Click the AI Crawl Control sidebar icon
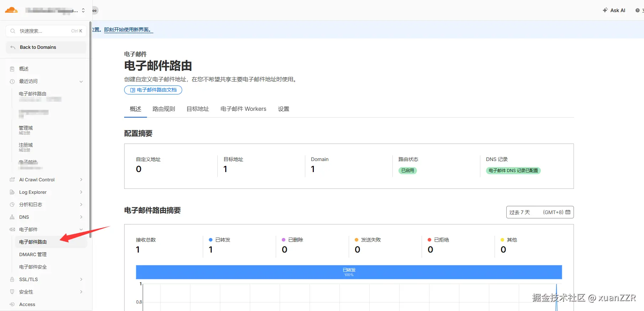This screenshot has height=311, width=644. click(12, 180)
